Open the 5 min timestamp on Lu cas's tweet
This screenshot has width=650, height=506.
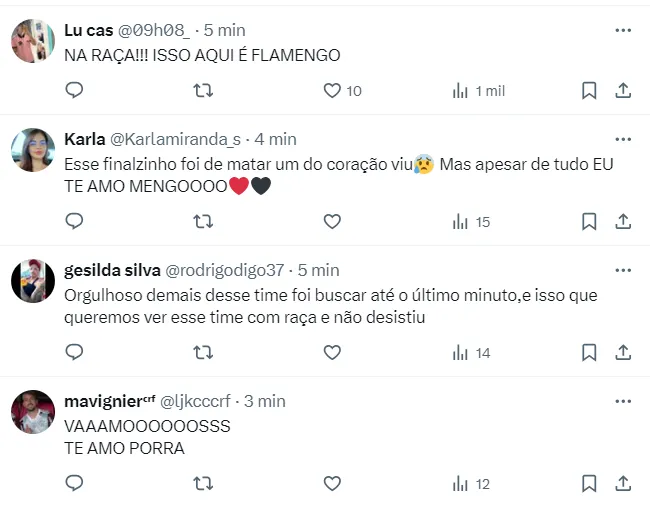click(225, 30)
